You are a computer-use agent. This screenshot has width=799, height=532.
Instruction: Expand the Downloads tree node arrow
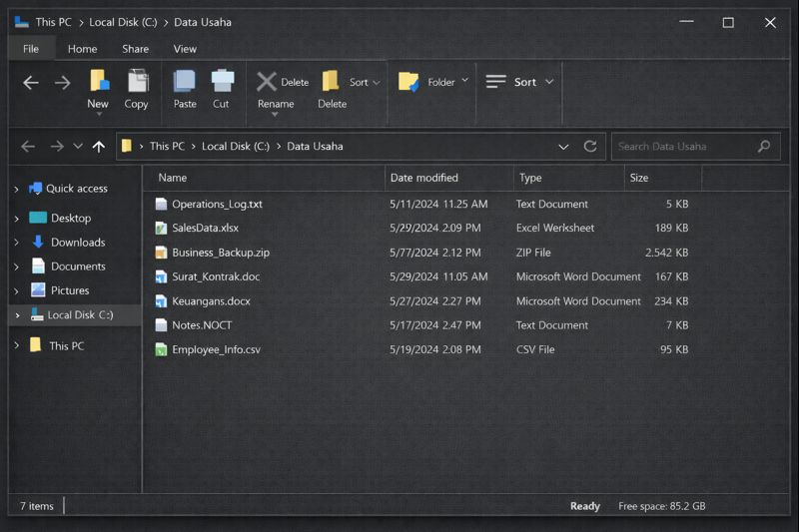coord(17,243)
